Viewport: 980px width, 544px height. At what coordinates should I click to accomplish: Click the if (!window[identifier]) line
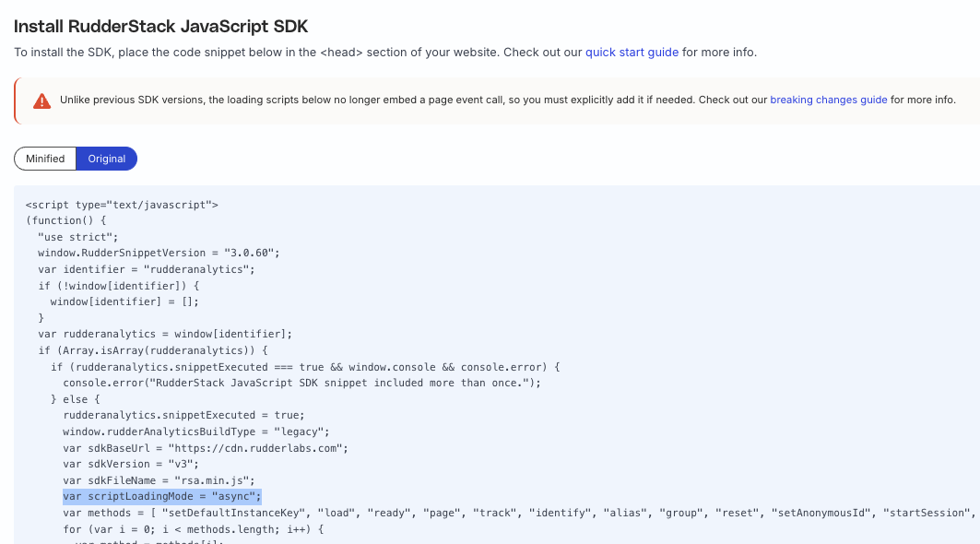tap(119, 286)
